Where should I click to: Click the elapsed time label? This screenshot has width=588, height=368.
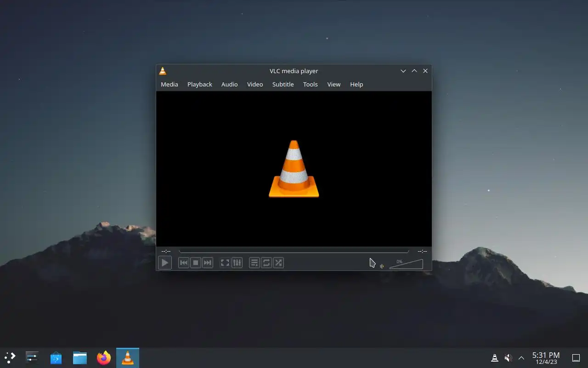[166, 251]
